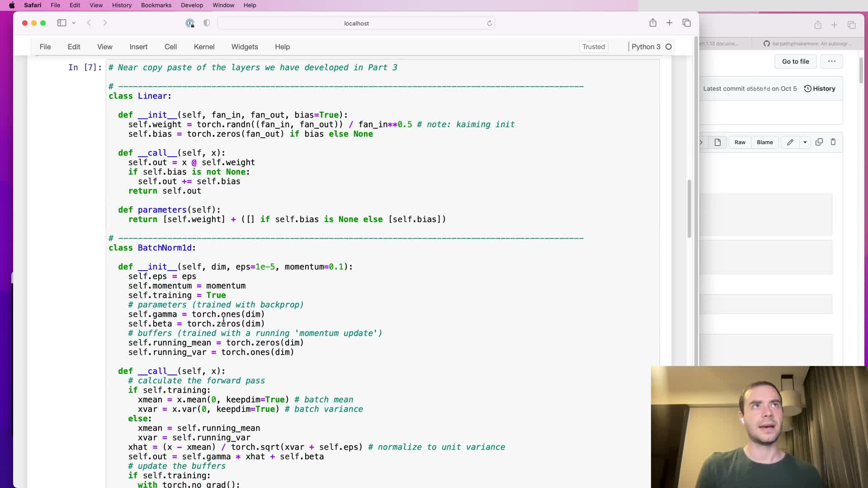Switch to the Blame view
The image size is (868, 488).
[x=765, y=142]
